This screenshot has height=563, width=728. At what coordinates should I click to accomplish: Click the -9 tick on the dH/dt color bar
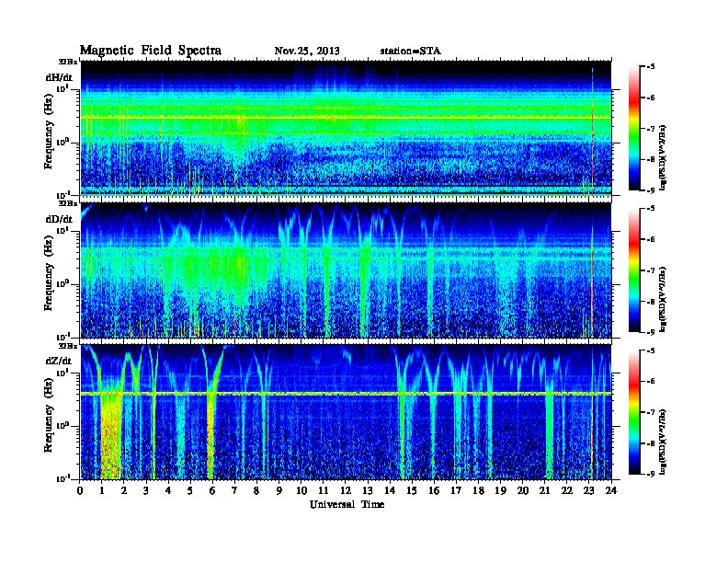pyautogui.click(x=651, y=190)
